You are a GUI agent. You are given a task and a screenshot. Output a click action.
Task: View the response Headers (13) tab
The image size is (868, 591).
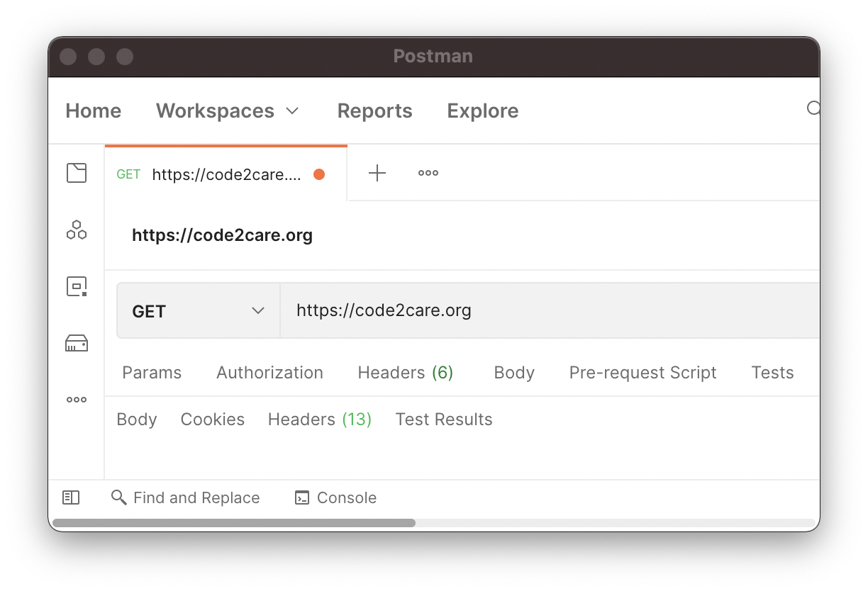pos(319,420)
